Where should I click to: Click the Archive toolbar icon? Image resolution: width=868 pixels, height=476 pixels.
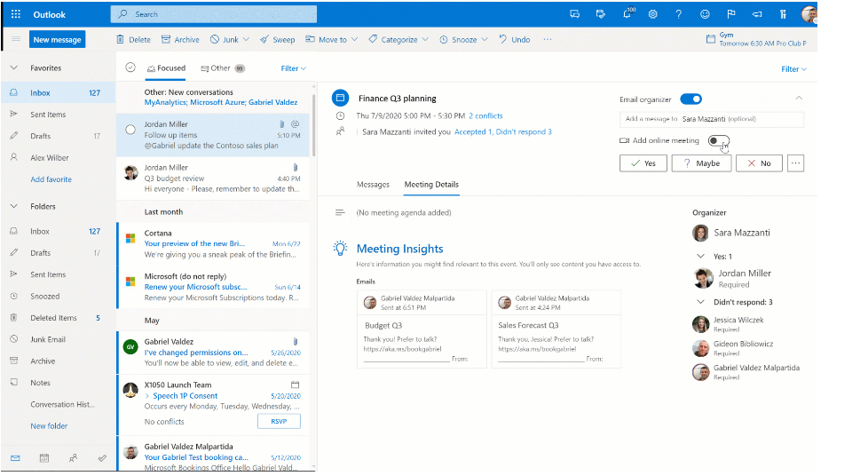point(180,39)
